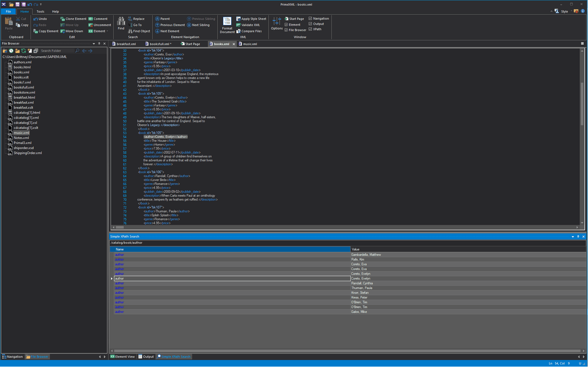This screenshot has height=367, width=588.
Task: Open the Options sliders button
Action: point(277,24)
